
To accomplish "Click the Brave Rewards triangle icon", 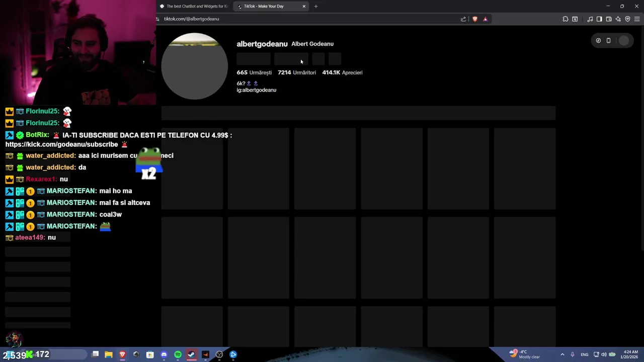I will coord(485,19).
